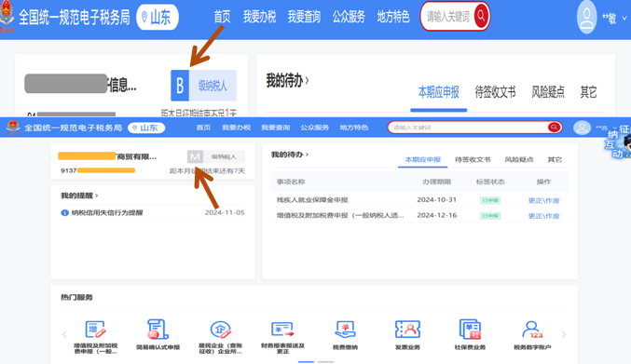Select second carousel page indicator
The height and width of the screenshot is (364, 631).
(x=325, y=361)
